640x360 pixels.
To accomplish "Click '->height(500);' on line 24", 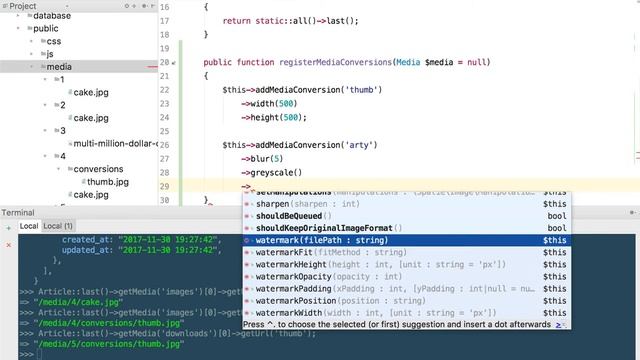I will tap(274, 118).
